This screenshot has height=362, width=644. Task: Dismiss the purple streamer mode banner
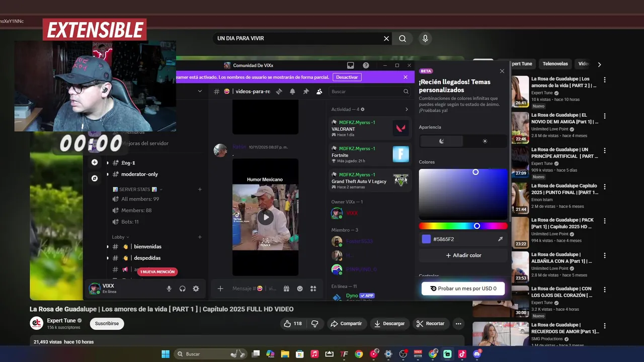click(406, 77)
